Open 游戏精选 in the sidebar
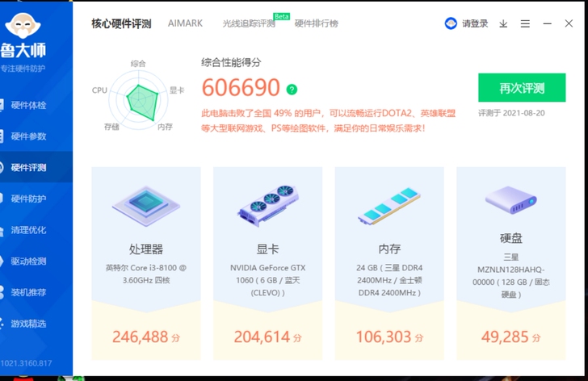 point(28,324)
